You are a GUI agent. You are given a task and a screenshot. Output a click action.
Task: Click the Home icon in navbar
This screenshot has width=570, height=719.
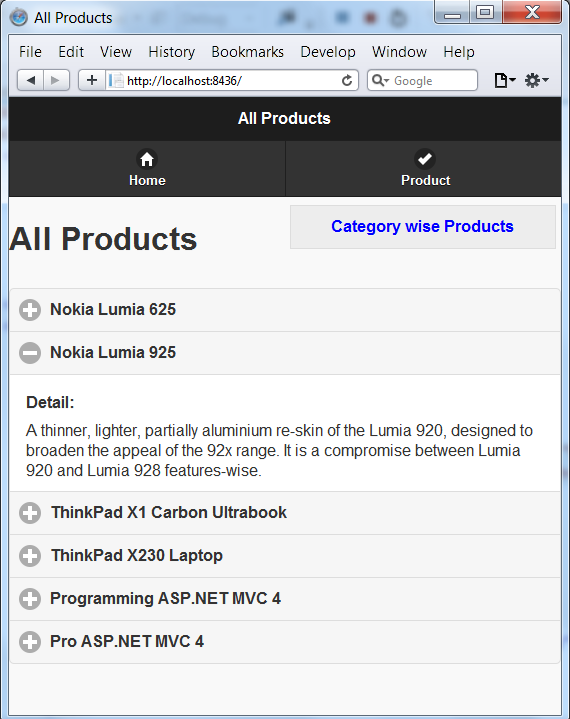(147, 159)
